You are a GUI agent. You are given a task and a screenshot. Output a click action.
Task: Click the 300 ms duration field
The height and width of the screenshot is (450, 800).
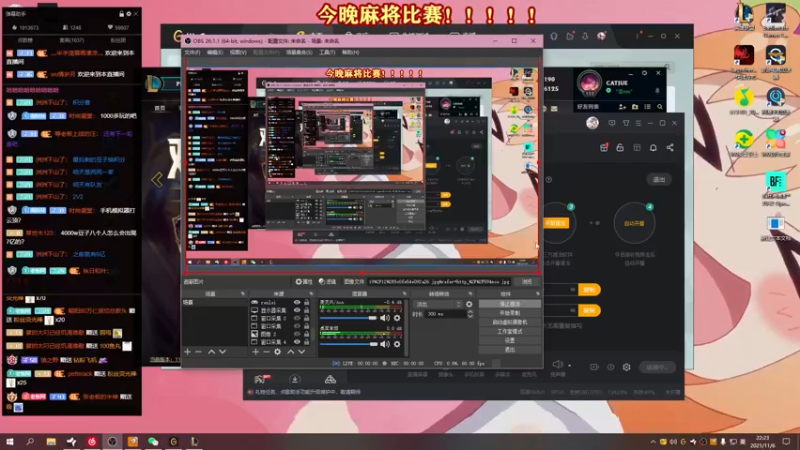point(445,314)
